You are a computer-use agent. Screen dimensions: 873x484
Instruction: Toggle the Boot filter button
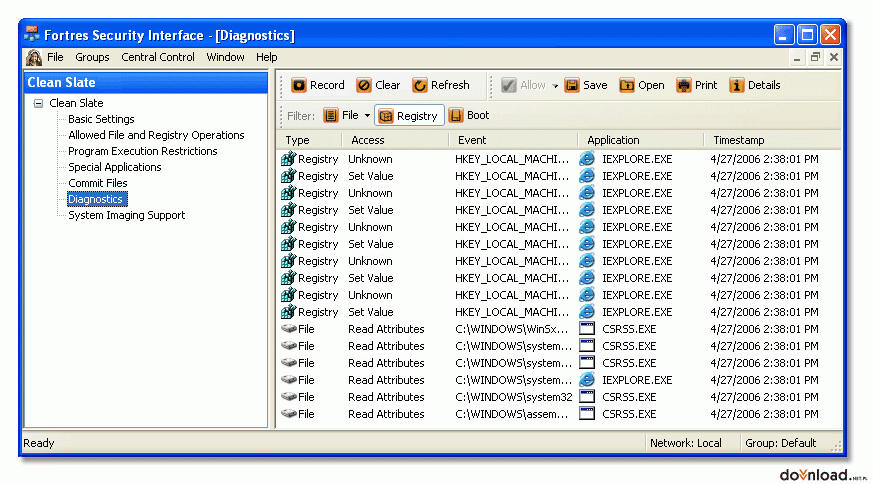point(469,115)
